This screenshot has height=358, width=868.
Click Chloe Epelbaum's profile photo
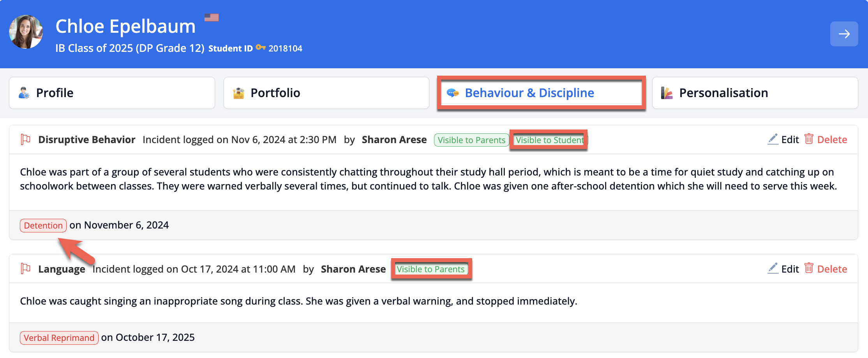coord(26,32)
